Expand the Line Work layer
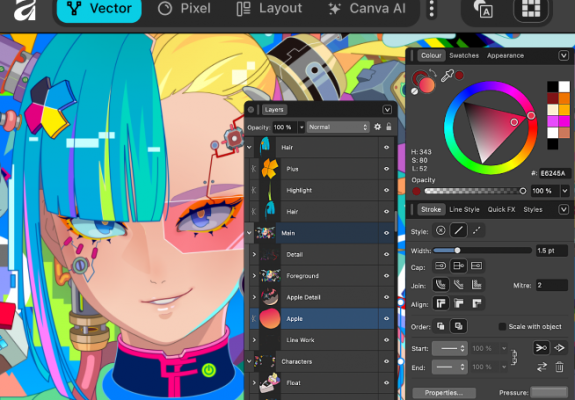The height and width of the screenshot is (400, 575). pyautogui.click(x=254, y=340)
